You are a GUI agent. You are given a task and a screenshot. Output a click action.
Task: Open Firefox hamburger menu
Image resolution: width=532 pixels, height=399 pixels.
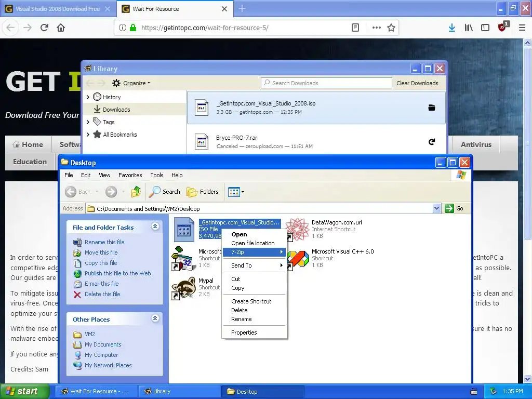click(x=522, y=28)
